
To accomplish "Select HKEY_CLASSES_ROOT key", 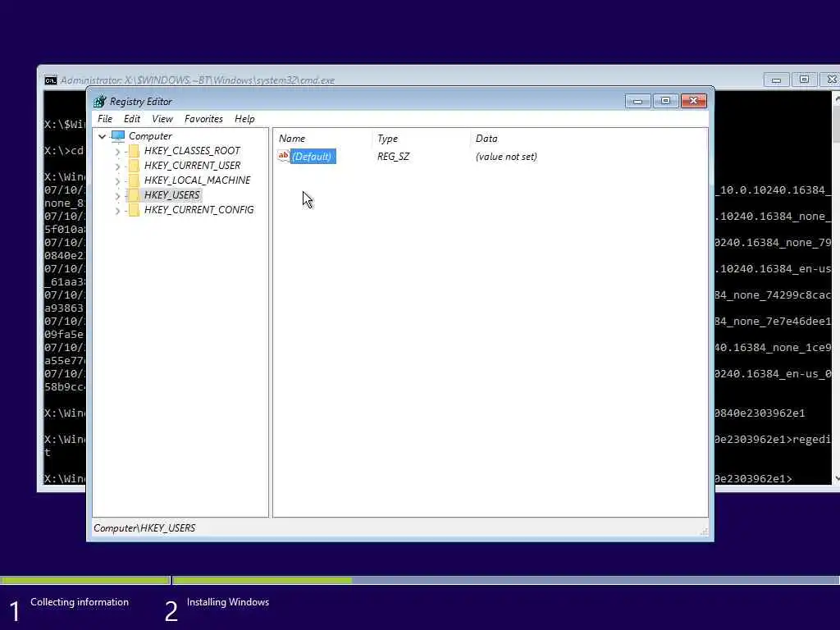I will click(192, 151).
